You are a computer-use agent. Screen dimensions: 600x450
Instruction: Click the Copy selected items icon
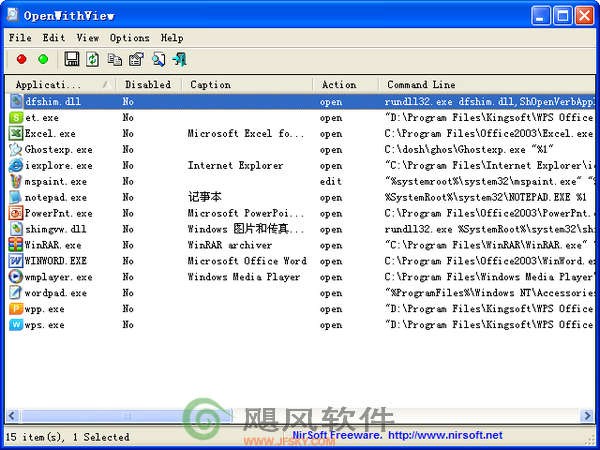pyautogui.click(x=114, y=59)
